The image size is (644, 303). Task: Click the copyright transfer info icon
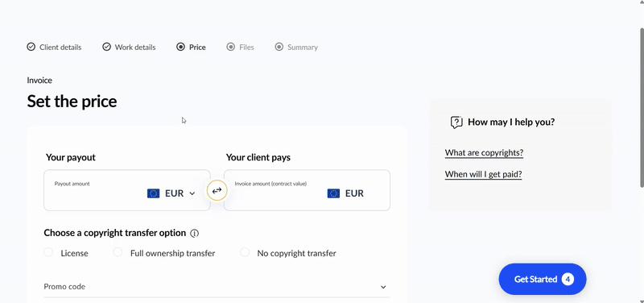(x=195, y=234)
